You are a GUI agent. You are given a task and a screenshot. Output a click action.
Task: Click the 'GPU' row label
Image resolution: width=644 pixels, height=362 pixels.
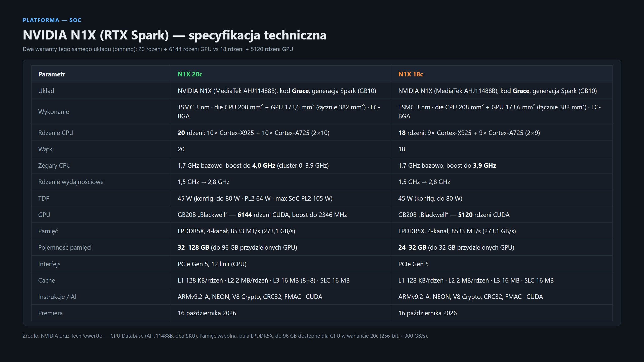(x=44, y=215)
